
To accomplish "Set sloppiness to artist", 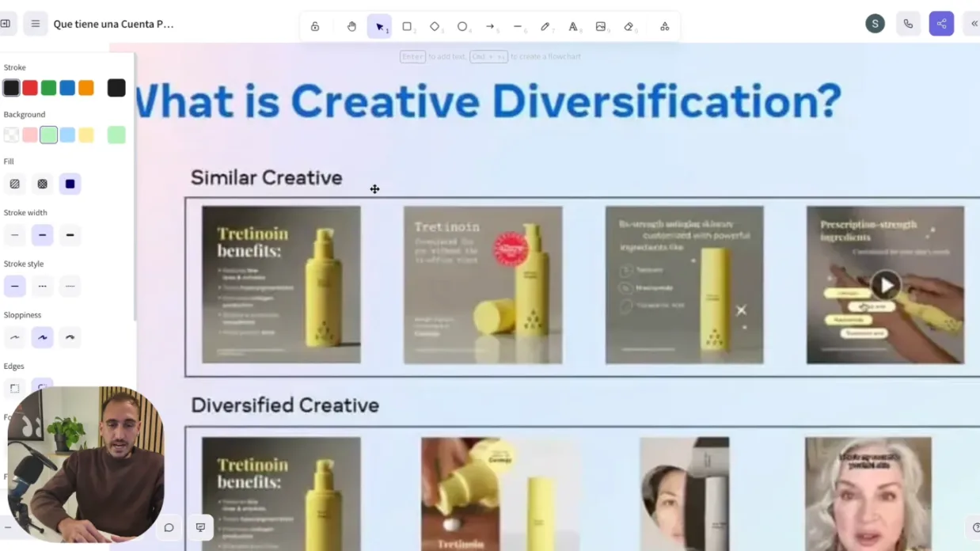I will pyautogui.click(x=42, y=337).
